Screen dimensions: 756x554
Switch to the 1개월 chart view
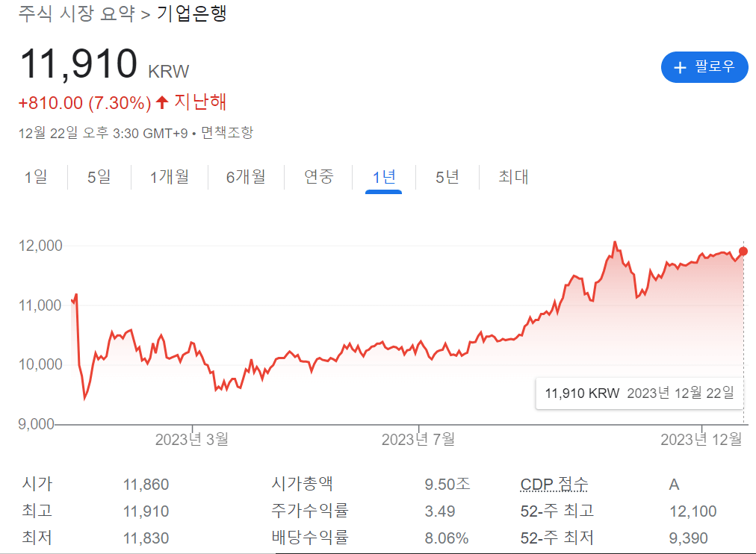(170, 177)
